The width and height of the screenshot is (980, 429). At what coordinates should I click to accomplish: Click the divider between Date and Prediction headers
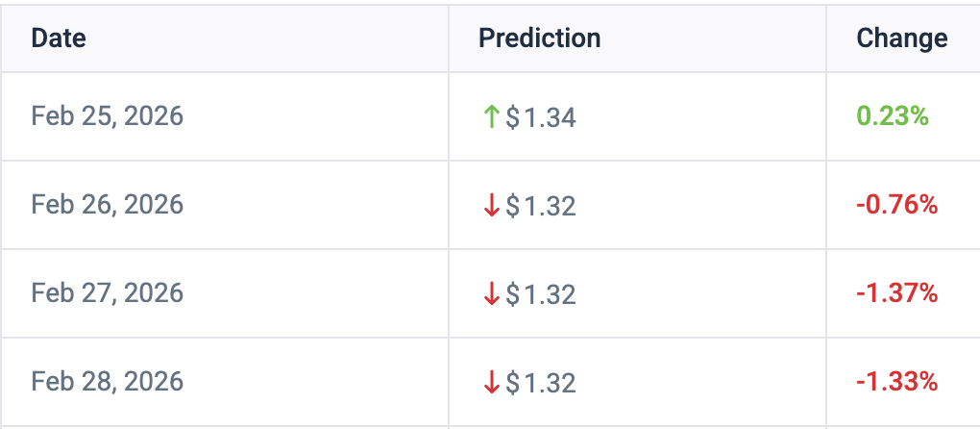tap(449, 38)
